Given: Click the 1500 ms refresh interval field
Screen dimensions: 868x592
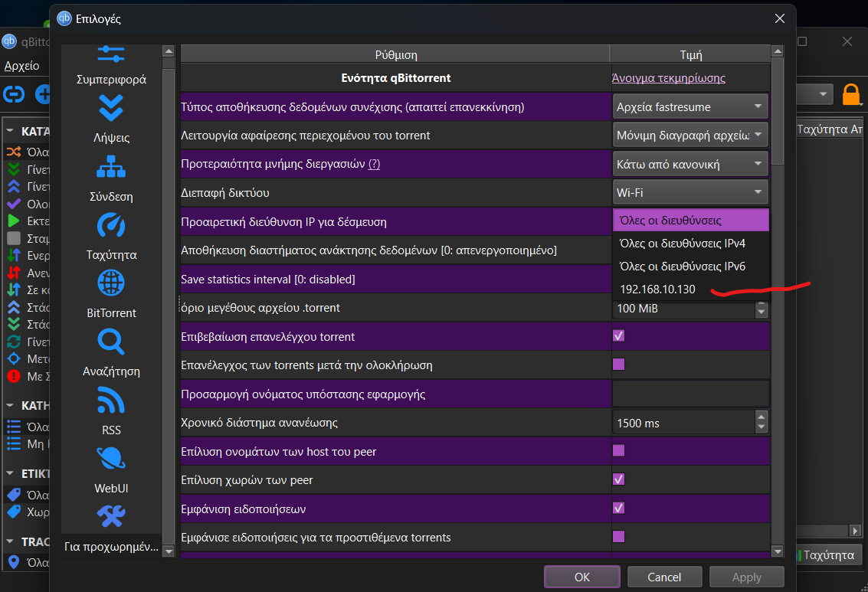Looking at the screenshot, I should [683, 423].
